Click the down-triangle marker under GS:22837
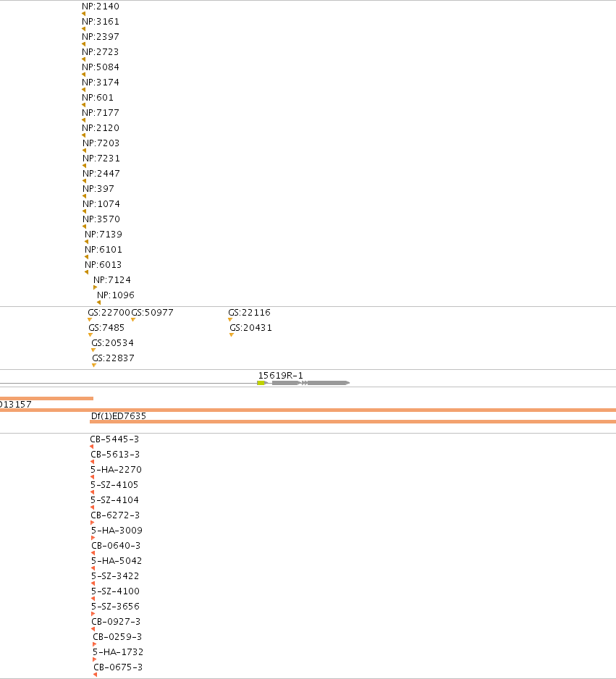Screen dimensions: 616x679 94,365
